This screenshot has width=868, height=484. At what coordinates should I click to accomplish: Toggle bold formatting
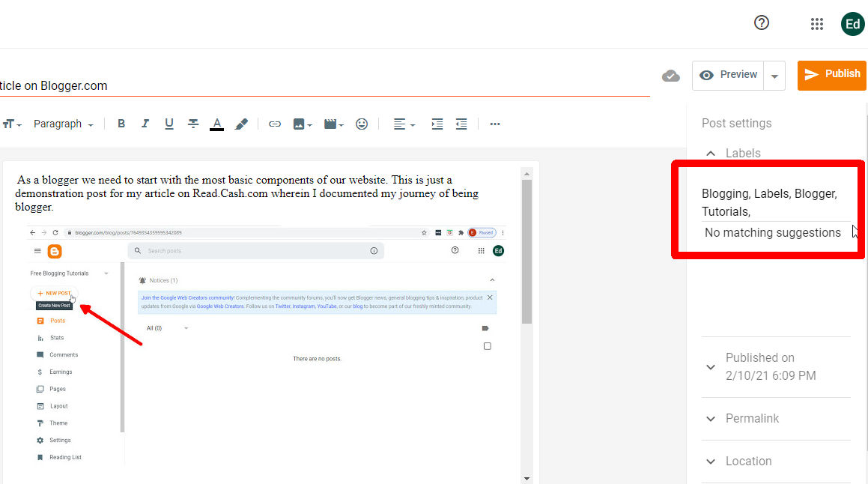coord(121,124)
